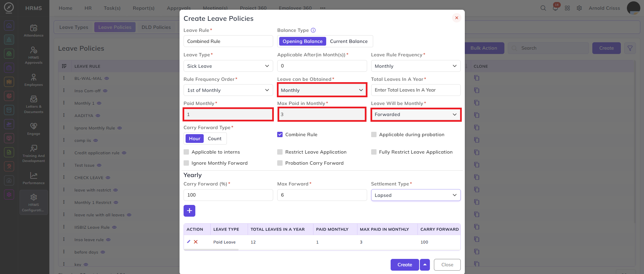Image resolution: width=644 pixels, height=274 pixels.
Task: Click the rules table horizontal scrollbar
Action: [x=211, y=250]
